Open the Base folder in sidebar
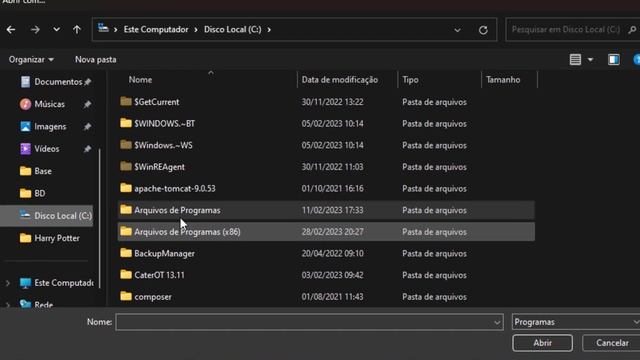 coord(36,171)
